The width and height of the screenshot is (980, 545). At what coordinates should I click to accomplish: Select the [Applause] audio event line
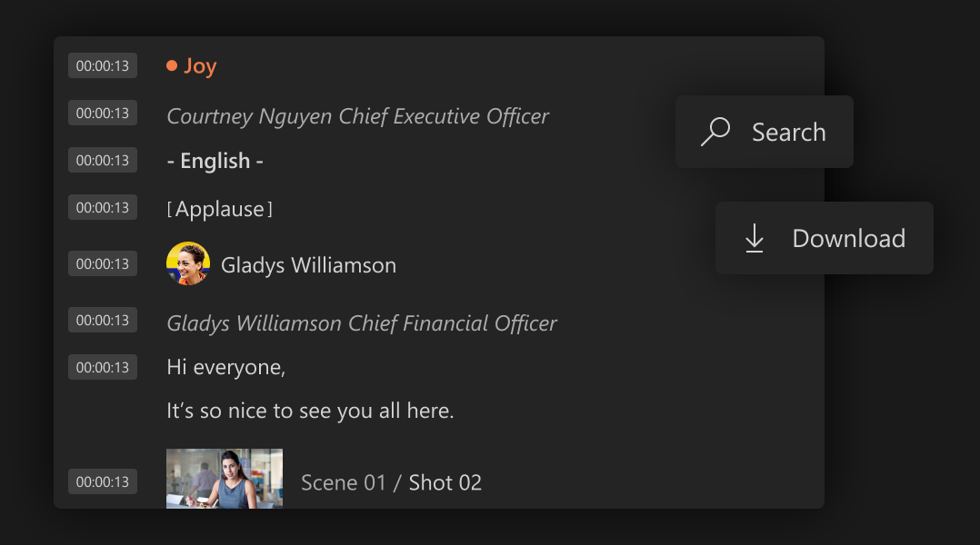pyautogui.click(x=220, y=209)
